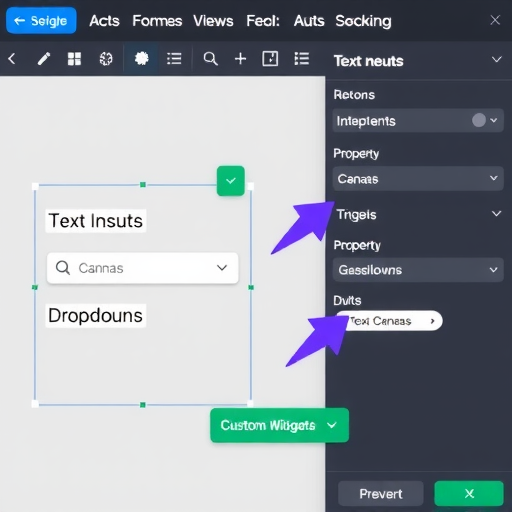Open the Views menu
512x512 pixels.
(213, 21)
